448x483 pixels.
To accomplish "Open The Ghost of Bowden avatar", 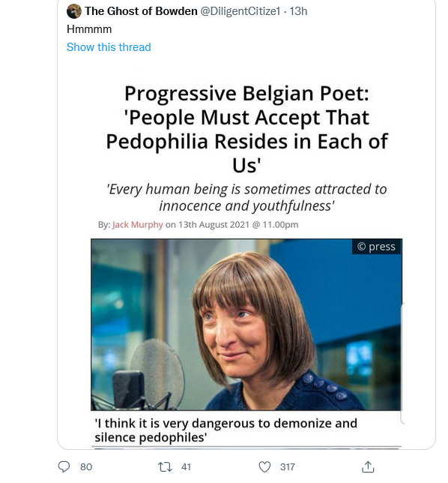I will coord(74,11).
